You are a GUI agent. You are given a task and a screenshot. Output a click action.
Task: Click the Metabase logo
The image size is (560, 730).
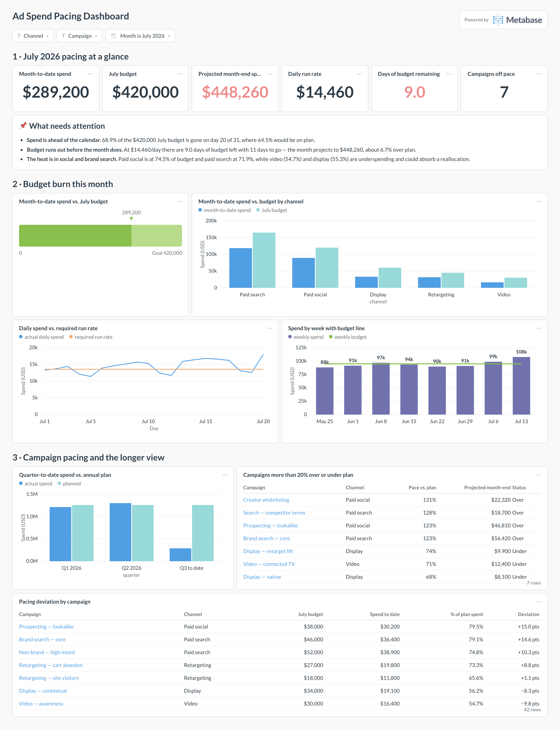pos(517,20)
